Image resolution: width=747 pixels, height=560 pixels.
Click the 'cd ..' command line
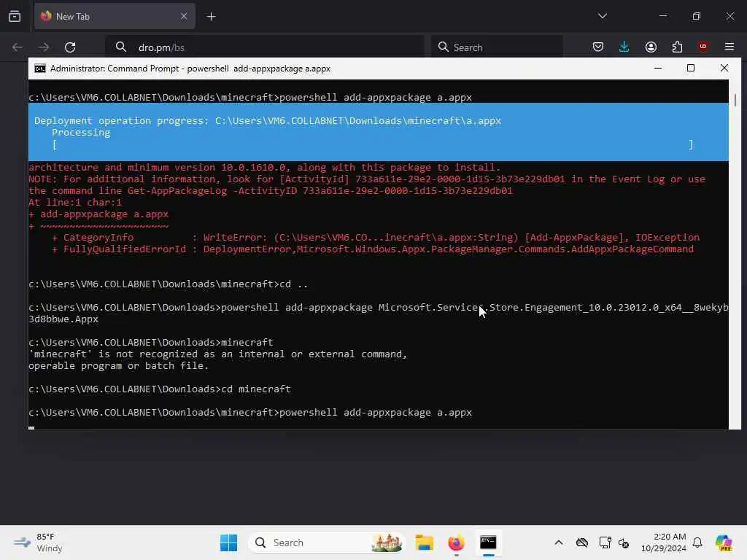(x=169, y=284)
